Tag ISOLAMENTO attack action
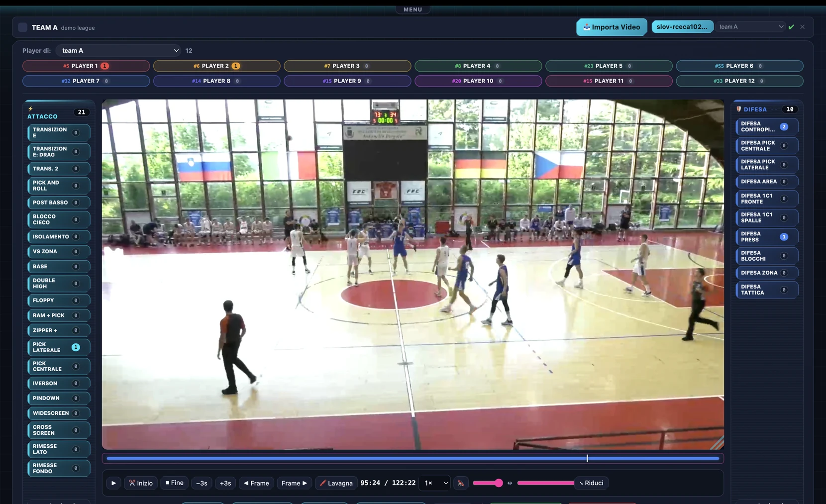Viewport: 826px width, 504px height. 59,237
